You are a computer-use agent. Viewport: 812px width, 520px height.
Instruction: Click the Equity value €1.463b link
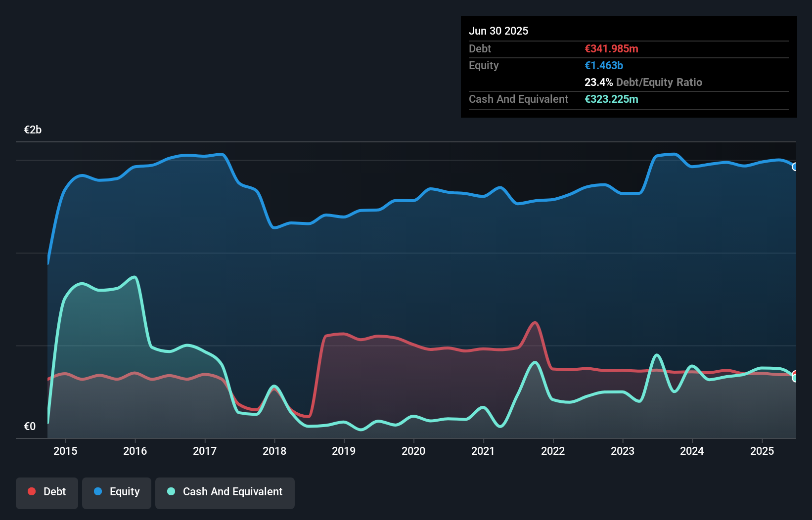pos(603,65)
